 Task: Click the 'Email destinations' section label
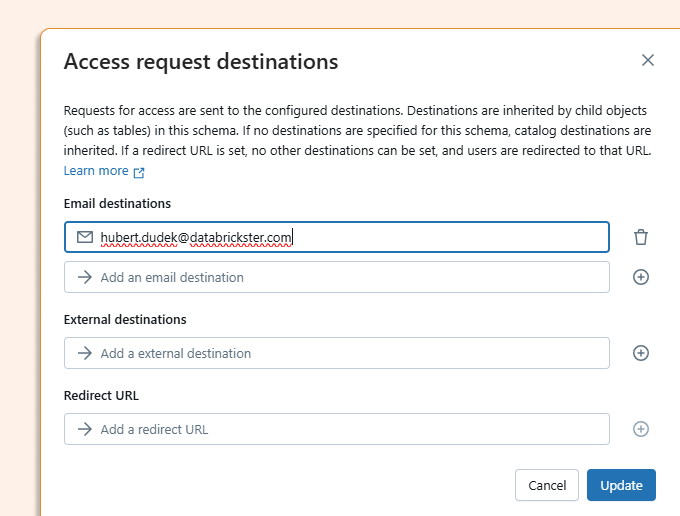click(117, 204)
